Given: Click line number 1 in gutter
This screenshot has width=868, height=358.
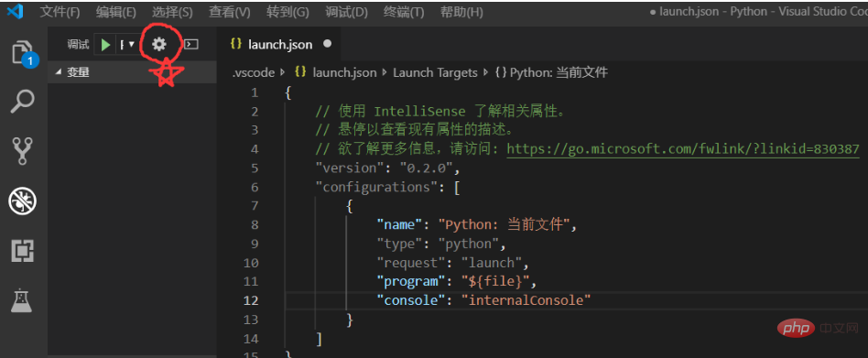Looking at the screenshot, I should [x=255, y=92].
